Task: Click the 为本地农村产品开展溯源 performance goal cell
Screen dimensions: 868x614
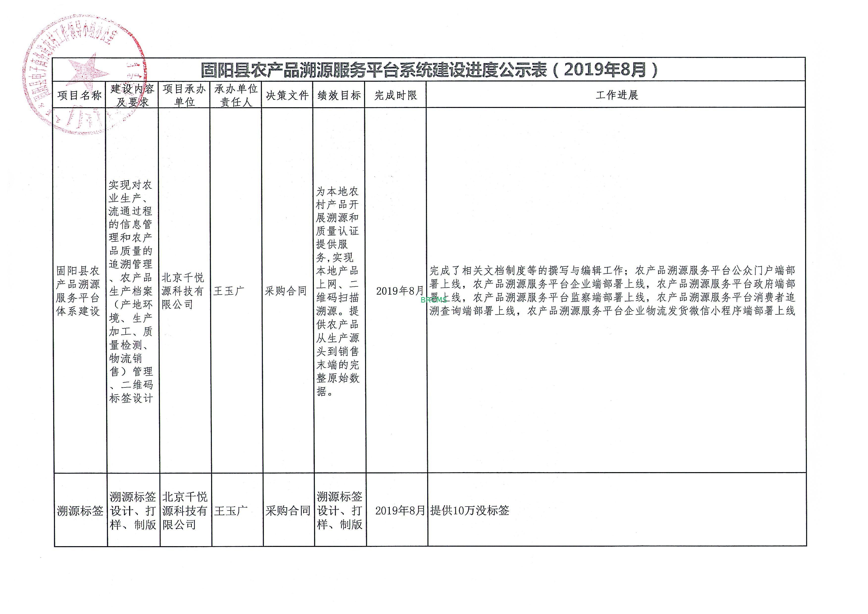Action: 338,291
